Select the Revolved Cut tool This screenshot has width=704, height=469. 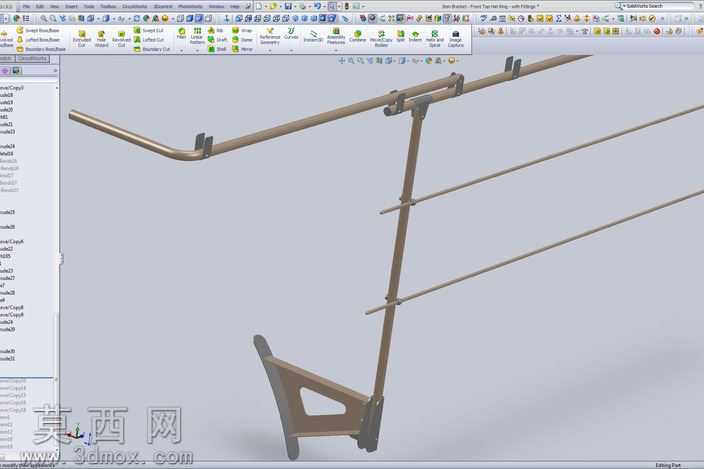[x=121, y=39]
